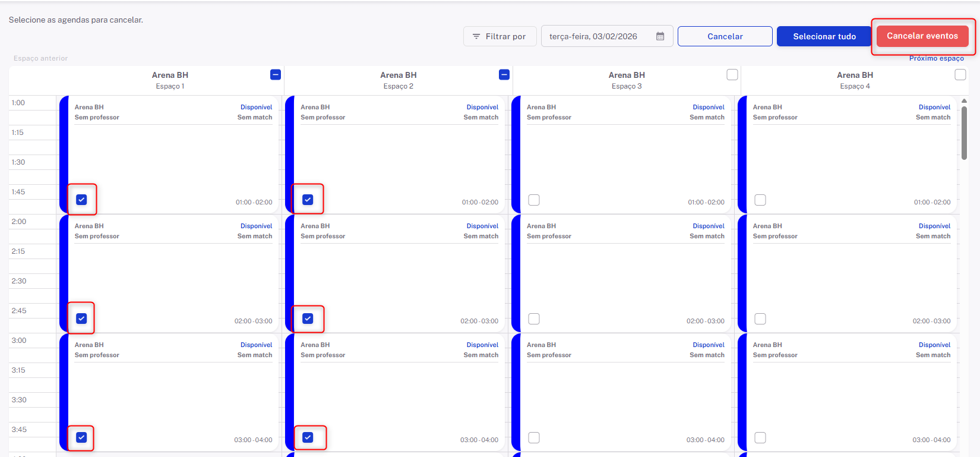Check Espaço 4 slot 02:00-03:00
980x457 pixels.
(x=760, y=319)
